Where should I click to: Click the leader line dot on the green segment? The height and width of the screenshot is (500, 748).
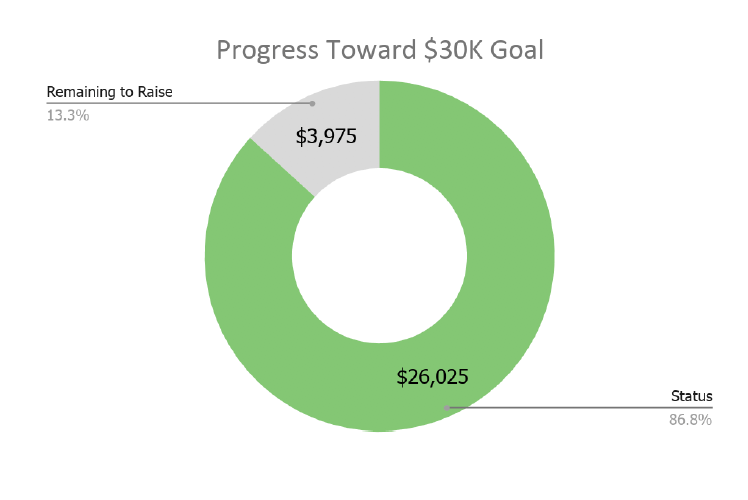[x=446, y=407]
